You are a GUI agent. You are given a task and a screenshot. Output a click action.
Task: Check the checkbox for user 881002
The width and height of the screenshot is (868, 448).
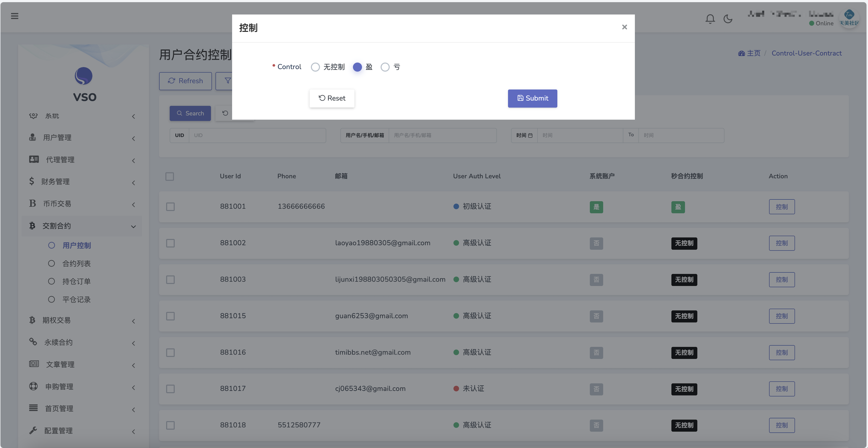coord(170,243)
